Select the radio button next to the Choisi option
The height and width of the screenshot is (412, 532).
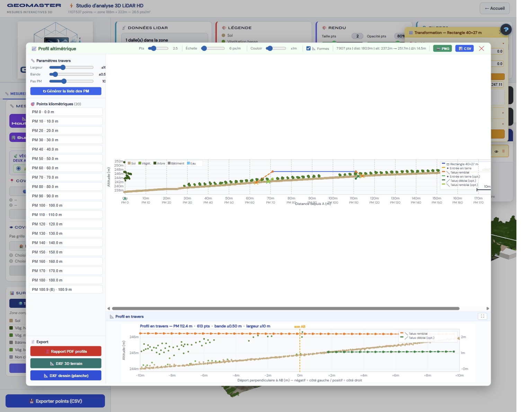pyautogui.click(x=11, y=255)
